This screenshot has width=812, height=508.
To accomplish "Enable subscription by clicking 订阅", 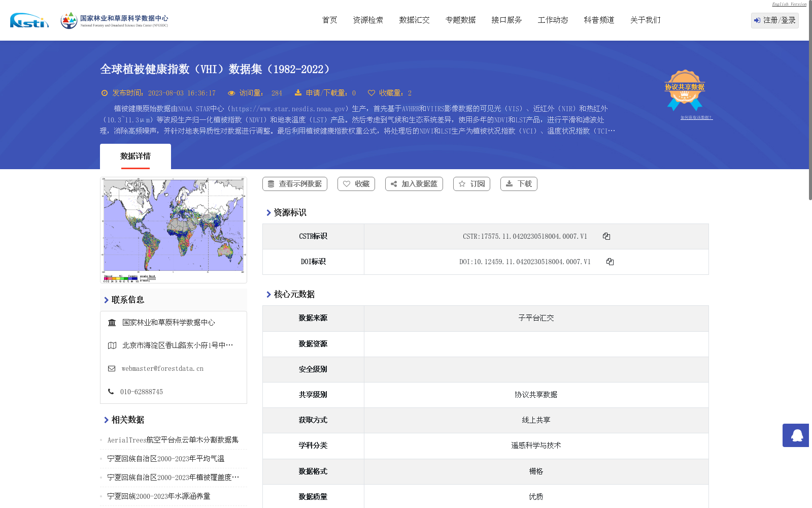I will (x=471, y=184).
